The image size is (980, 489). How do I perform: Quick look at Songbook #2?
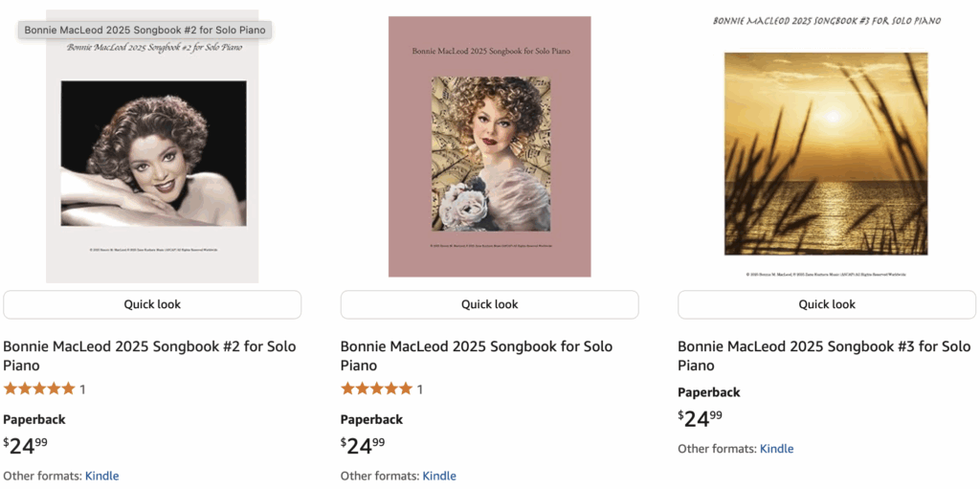click(x=152, y=304)
